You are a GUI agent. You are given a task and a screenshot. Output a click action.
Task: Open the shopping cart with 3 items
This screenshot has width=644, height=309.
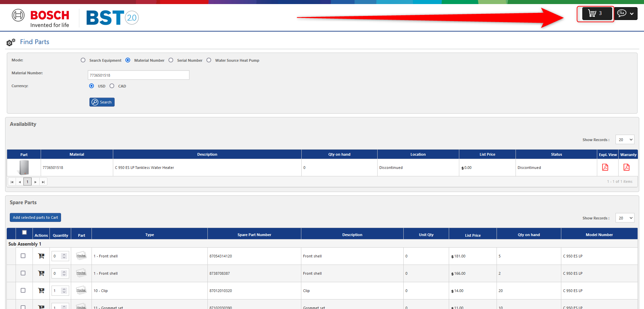click(x=597, y=14)
